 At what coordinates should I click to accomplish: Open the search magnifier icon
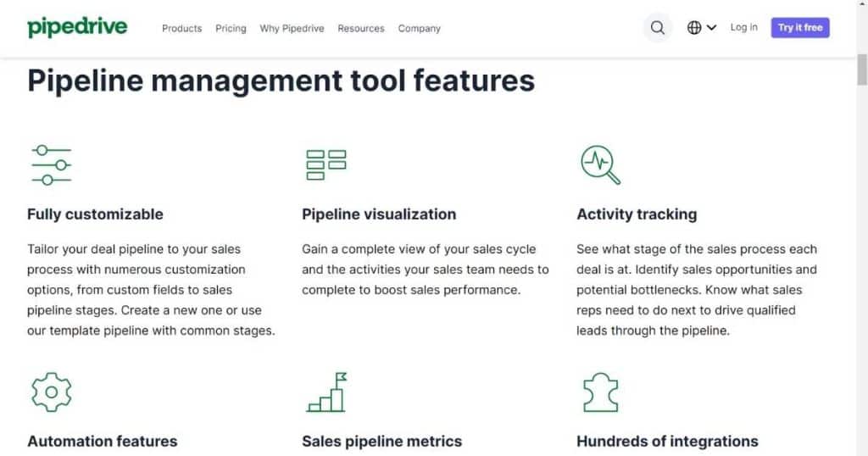pyautogui.click(x=657, y=28)
